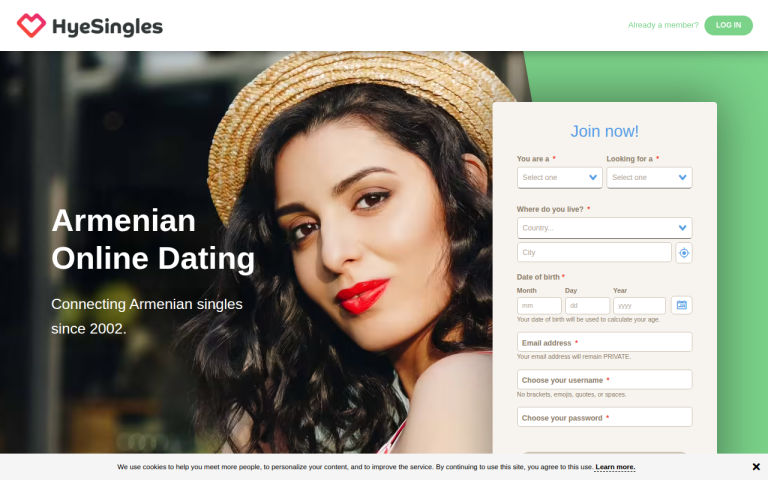Focus the Day (dd) field

pos(587,306)
